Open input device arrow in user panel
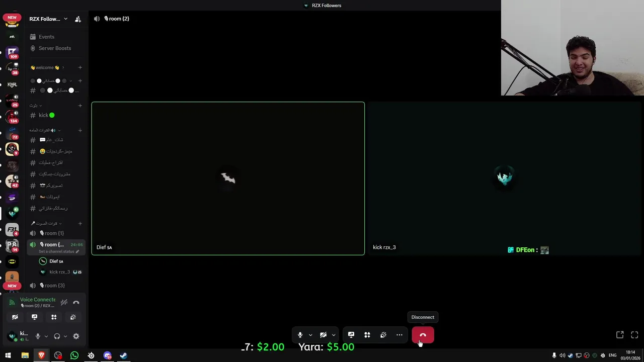This screenshot has width=644, height=362. (x=46, y=336)
